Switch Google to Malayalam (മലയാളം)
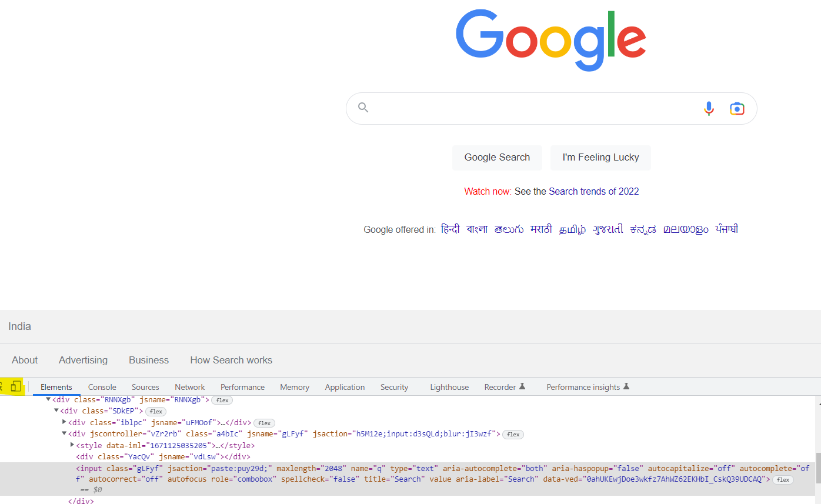 [686, 229]
